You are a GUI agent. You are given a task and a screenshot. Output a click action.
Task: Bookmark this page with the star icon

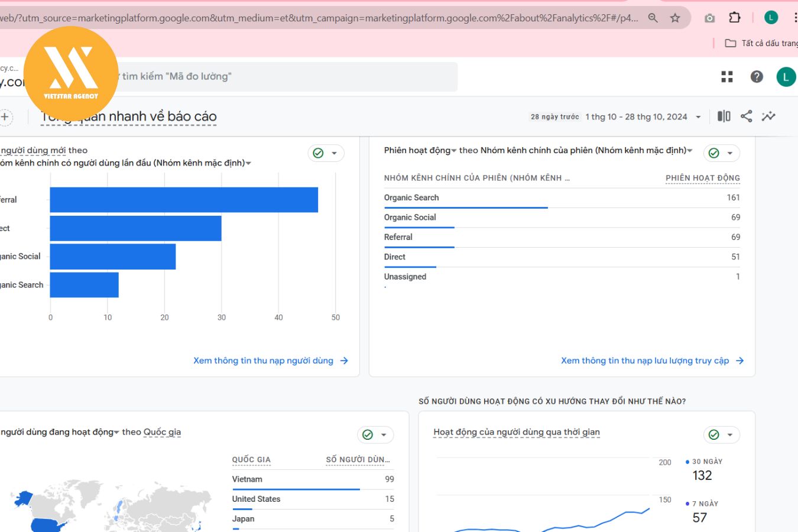point(675,18)
